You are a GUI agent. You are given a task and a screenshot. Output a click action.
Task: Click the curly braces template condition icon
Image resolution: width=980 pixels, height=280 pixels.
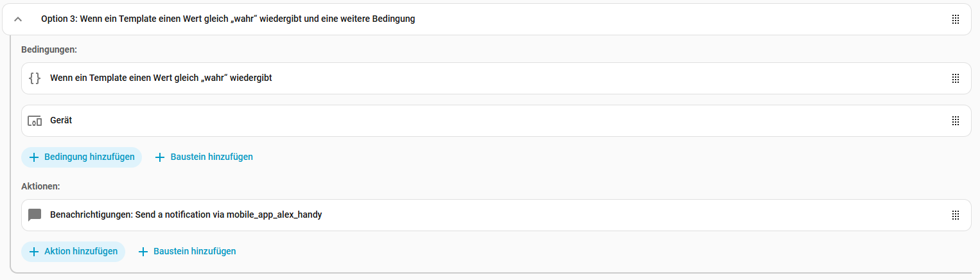point(35,78)
